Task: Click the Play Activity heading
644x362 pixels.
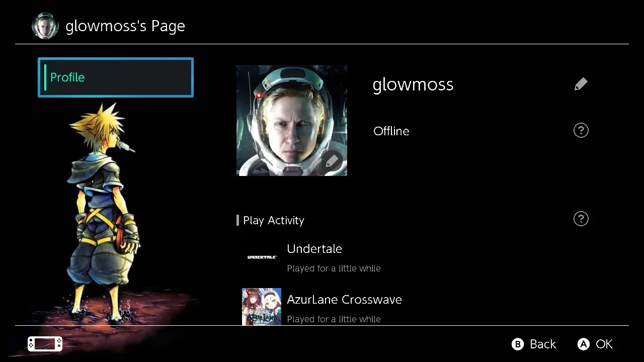Action: (x=274, y=220)
